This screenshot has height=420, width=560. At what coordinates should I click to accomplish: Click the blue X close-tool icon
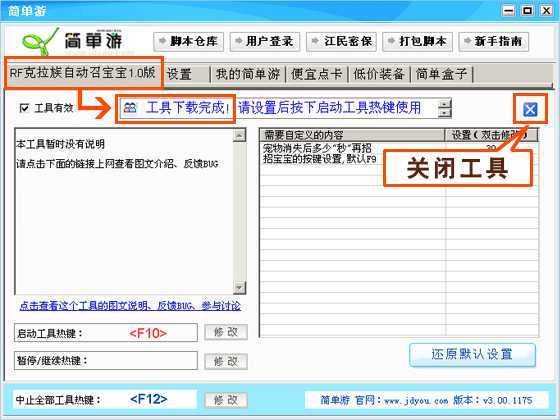point(530,109)
